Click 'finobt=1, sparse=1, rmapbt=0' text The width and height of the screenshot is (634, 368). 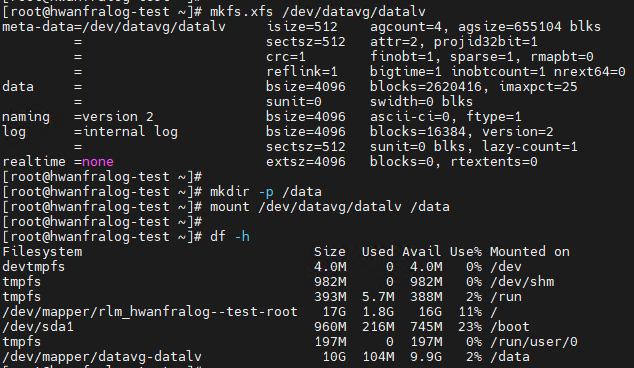(482, 57)
